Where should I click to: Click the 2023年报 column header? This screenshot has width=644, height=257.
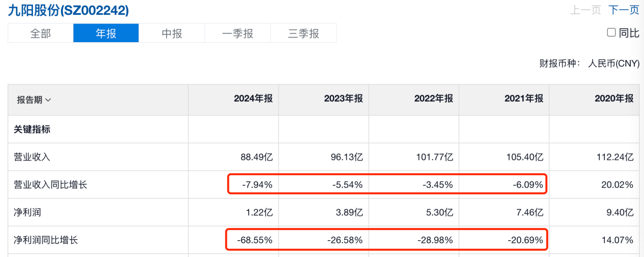(344, 99)
